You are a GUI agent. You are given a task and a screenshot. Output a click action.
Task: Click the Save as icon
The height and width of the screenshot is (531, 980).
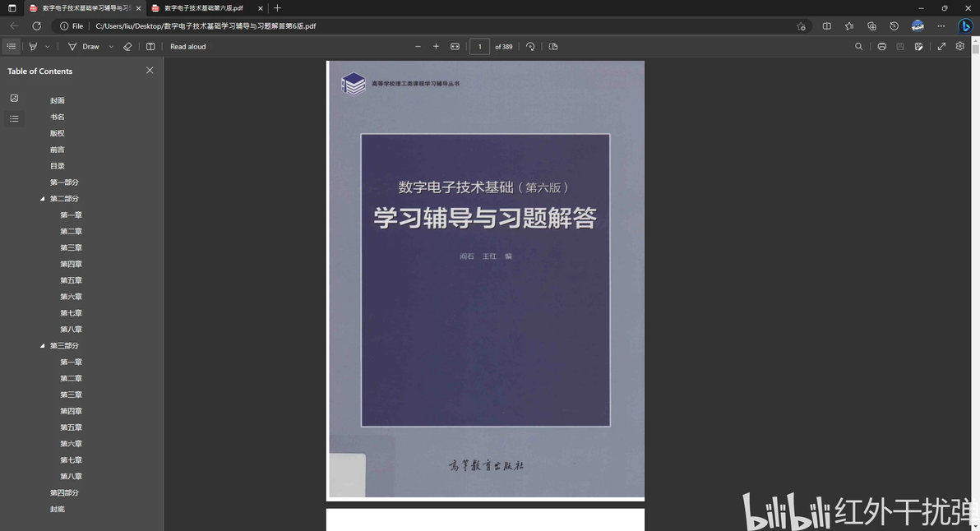point(919,46)
